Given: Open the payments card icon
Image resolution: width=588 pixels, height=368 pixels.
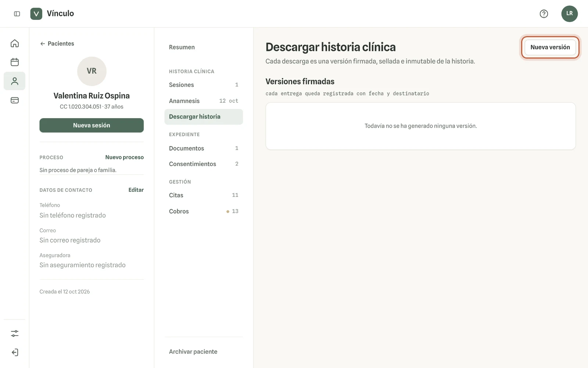Looking at the screenshot, I should tap(15, 100).
